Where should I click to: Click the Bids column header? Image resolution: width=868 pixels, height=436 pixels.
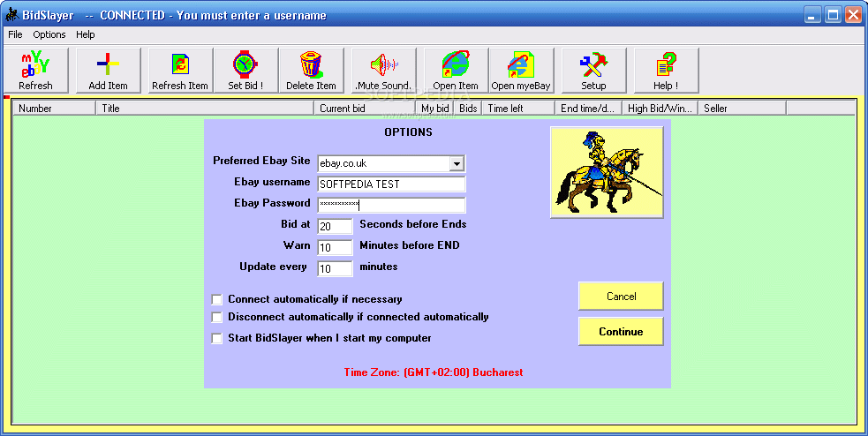[468, 109]
